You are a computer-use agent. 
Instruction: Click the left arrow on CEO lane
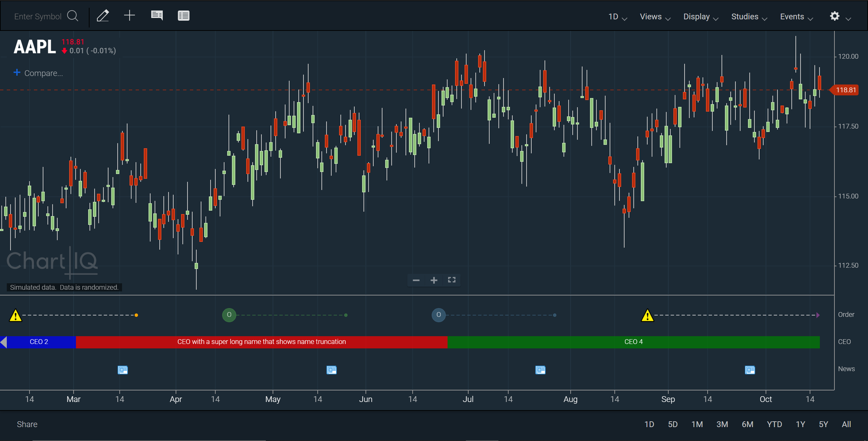3,342
